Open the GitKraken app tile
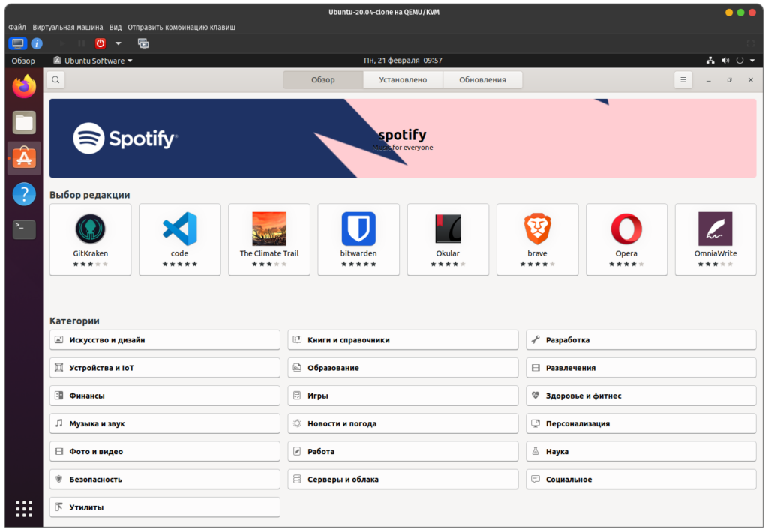Image resolution: width=768 pixels, height=532 pixels. point(90,238)
